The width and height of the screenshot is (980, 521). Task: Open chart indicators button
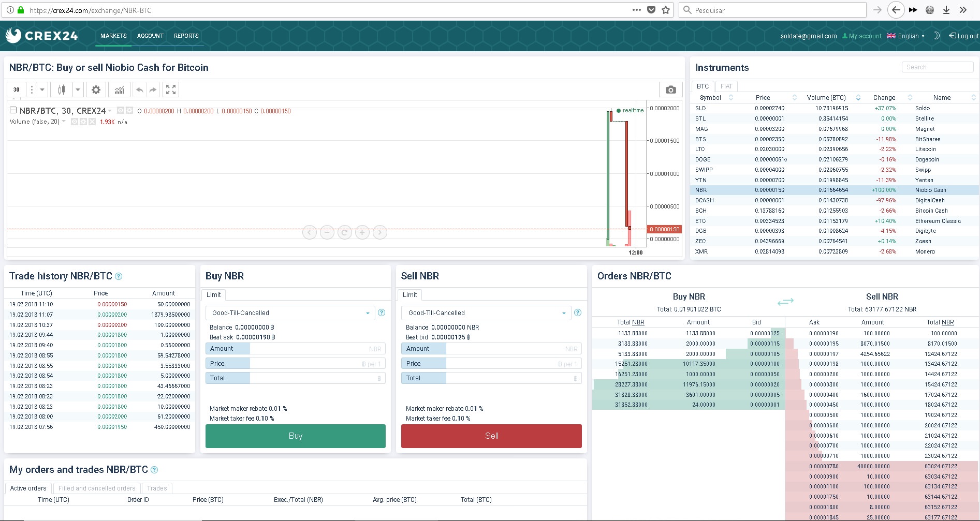pos(119,90)
